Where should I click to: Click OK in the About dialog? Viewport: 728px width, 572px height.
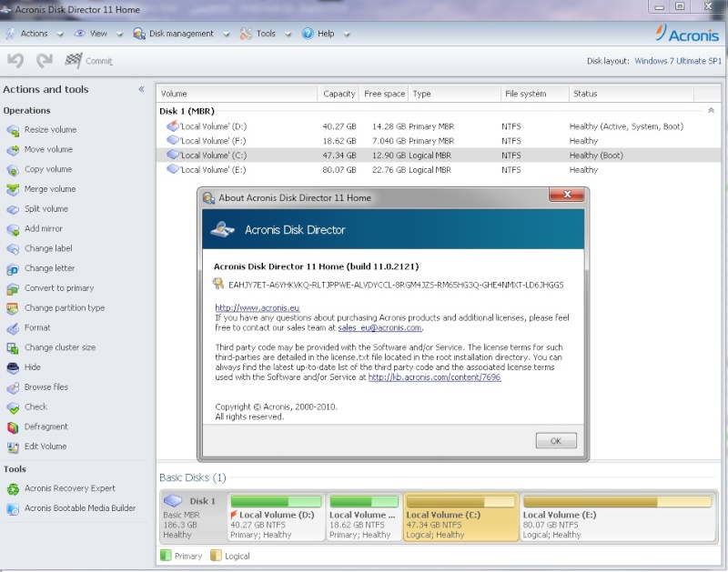pos(556,441)
